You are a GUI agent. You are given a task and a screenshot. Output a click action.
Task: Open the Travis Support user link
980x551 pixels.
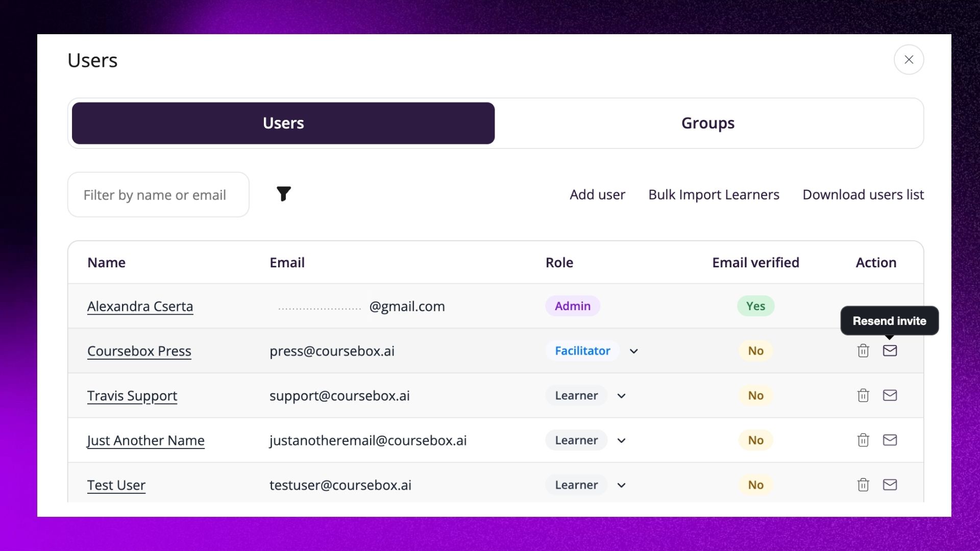tap(132, 396)
